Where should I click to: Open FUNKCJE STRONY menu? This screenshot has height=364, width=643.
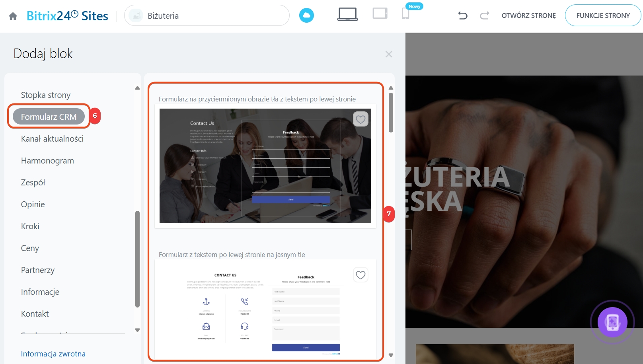(x=603, y=16)
